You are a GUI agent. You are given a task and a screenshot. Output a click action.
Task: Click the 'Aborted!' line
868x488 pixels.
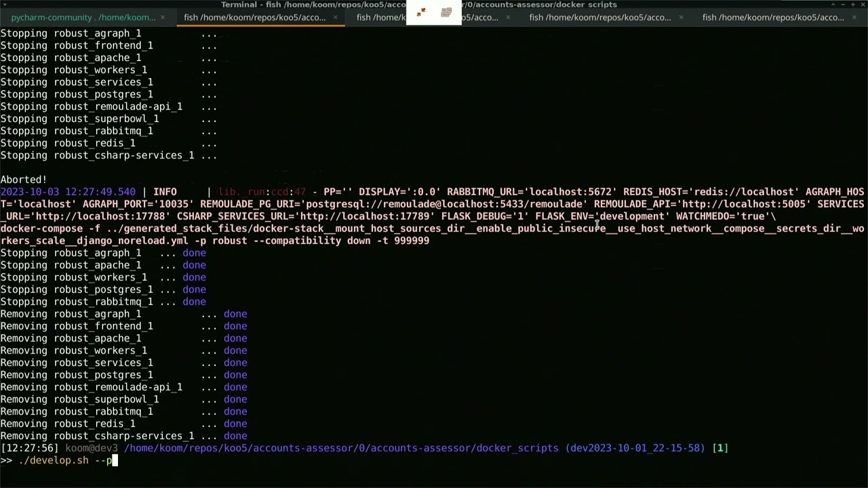coord(24,180)
